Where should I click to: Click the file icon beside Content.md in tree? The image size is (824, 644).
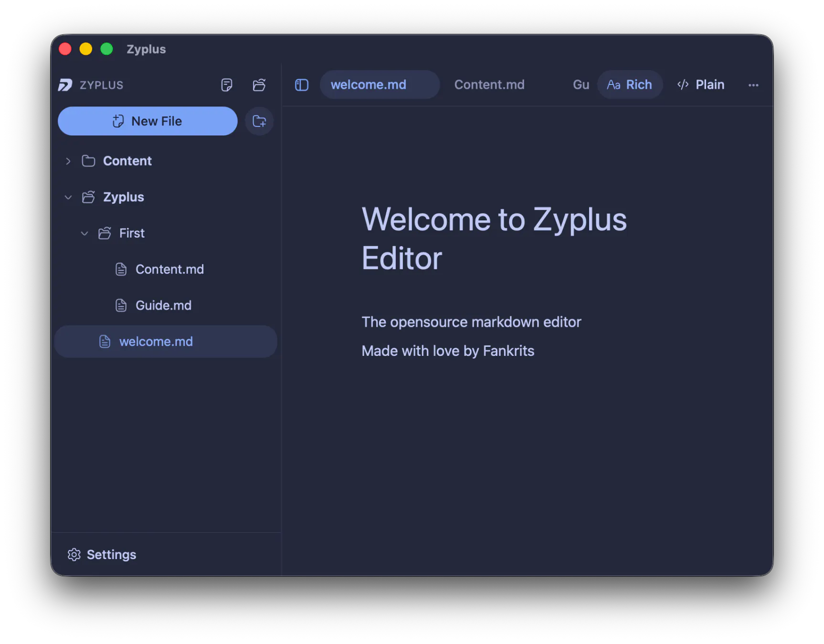(121, 269)
